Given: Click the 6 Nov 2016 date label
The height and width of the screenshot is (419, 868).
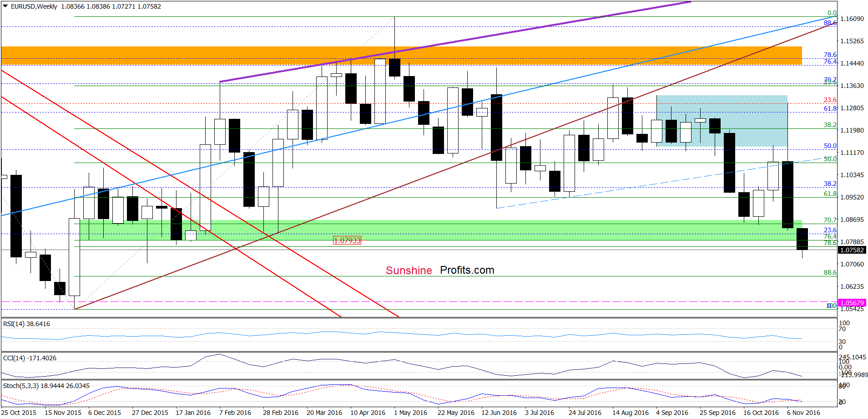Looking at the screenshot, I should point(803,413).
